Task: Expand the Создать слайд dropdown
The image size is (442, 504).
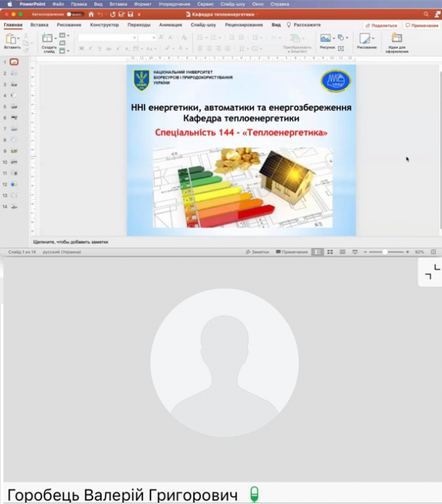Action: [x=55, y=39]
